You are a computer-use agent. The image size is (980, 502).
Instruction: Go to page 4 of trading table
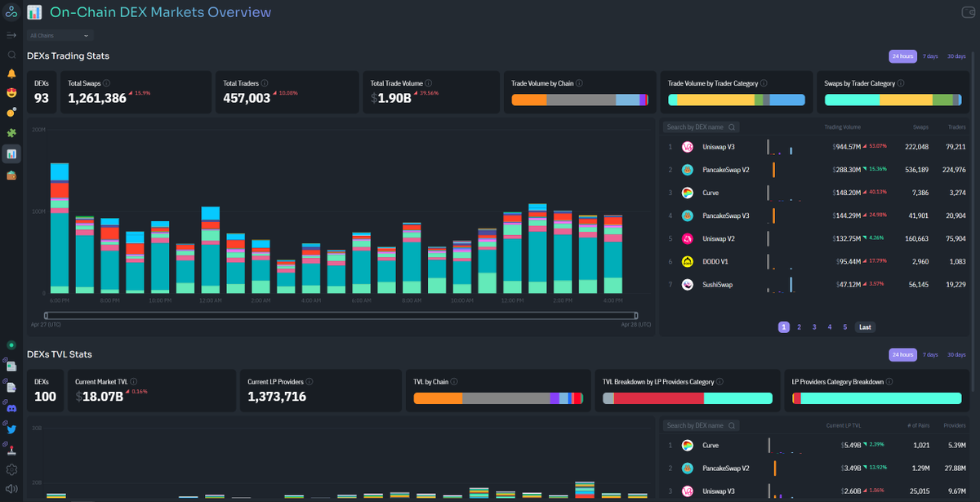click(x=830, y=327)
